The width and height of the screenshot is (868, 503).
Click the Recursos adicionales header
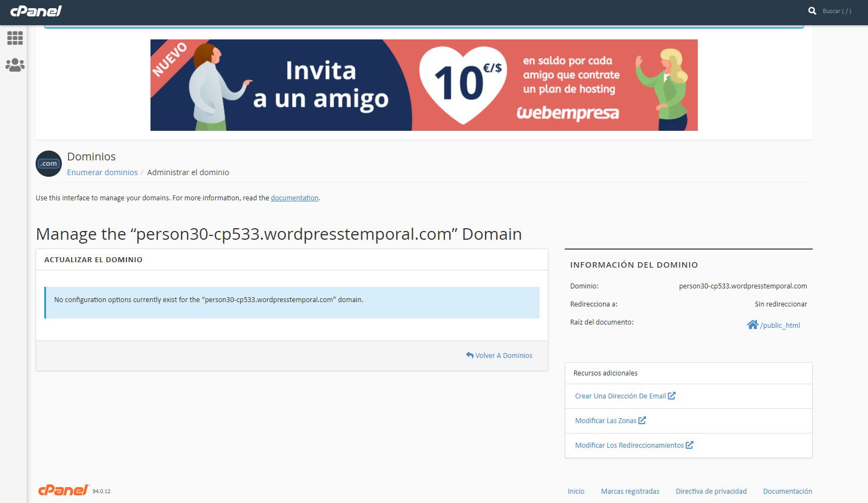tap(605, 373)
